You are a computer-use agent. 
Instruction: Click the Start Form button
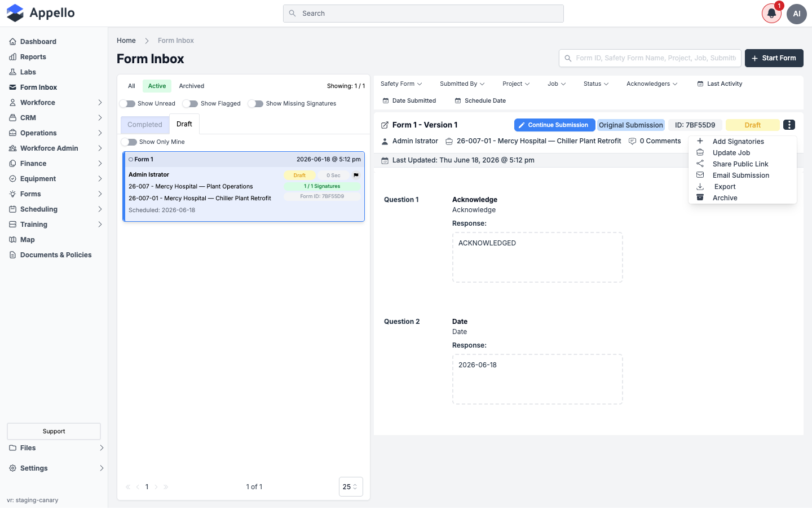tap(774, 58)
